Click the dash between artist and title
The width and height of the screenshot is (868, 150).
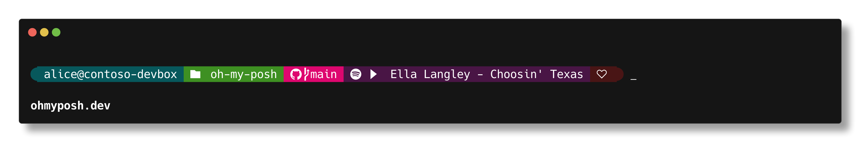coord(480,74)
